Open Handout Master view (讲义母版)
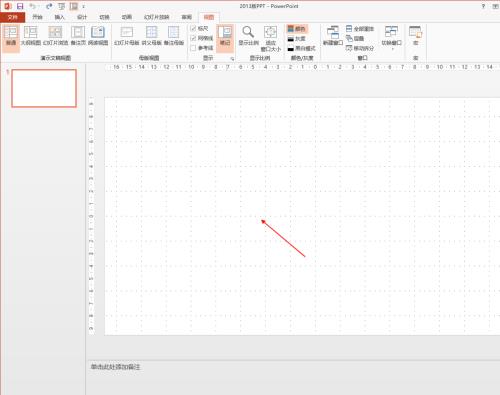Viewport: 500px width, 395px height. (x=151, y=36)
